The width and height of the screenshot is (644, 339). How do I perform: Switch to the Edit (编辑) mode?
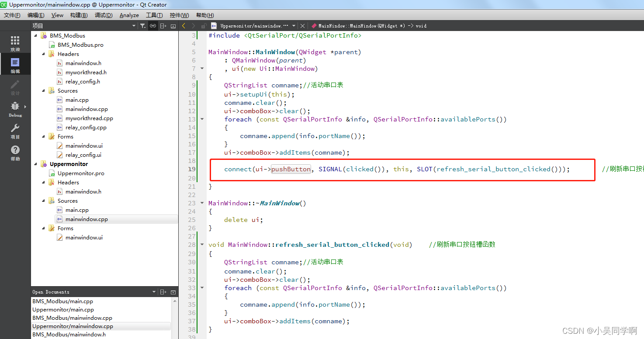coord(15,65)
